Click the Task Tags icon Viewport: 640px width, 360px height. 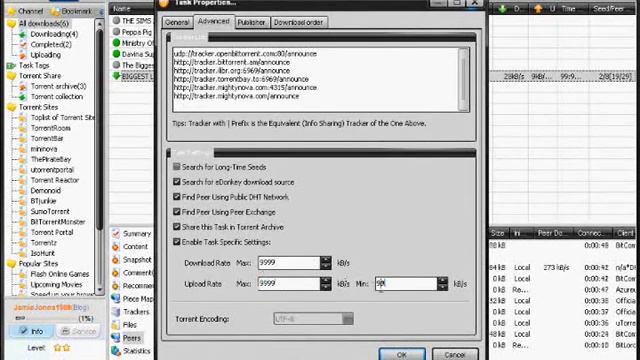click(x=11, y=66)
